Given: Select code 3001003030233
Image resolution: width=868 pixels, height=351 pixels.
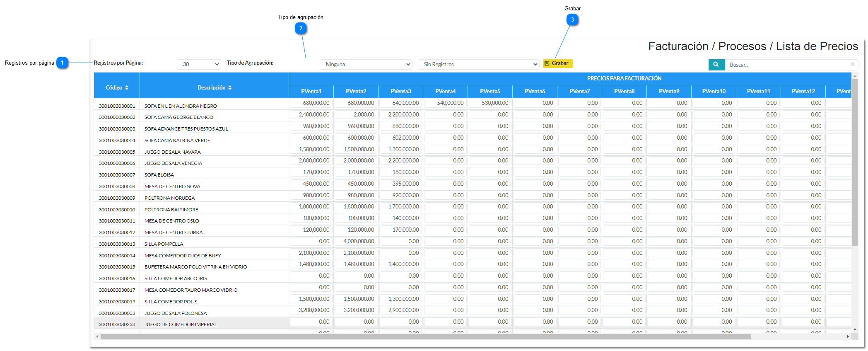Looking at the screenshot, I should [117, 324].
